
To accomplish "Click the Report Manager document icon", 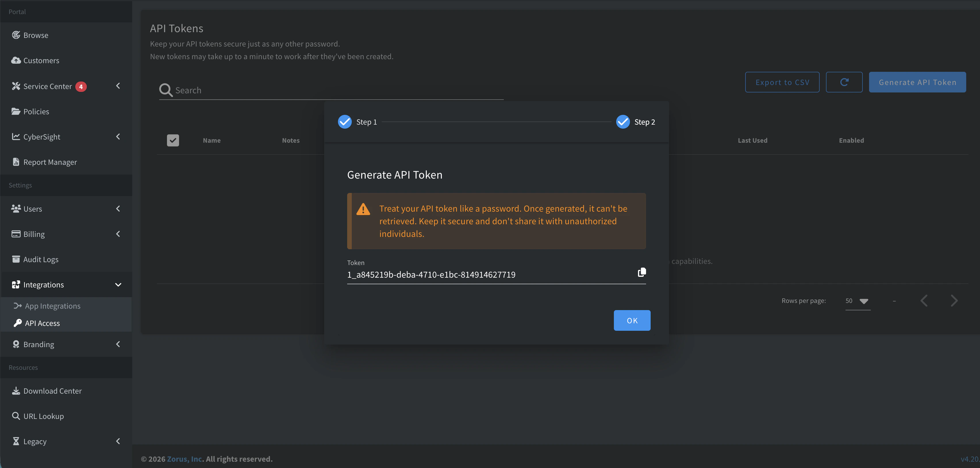I will point(16,162).
